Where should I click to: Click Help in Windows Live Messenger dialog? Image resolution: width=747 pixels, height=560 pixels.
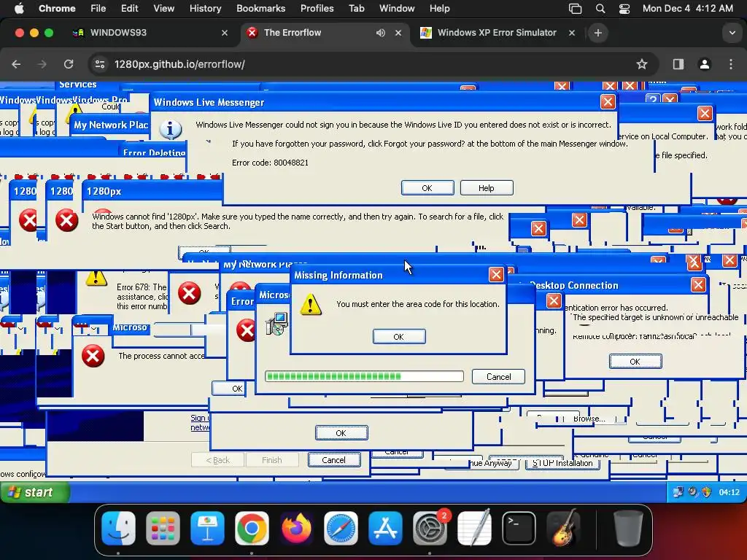pos(487,188)
